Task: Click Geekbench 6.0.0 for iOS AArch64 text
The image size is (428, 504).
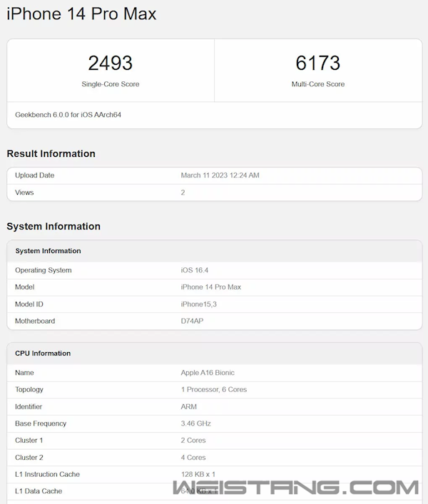Action: tap(68, 115)
